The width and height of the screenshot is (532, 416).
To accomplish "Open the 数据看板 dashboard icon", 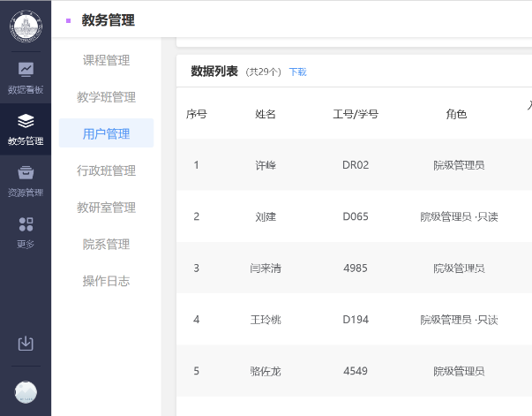I will pyautogui.click(x=26, y=69).
